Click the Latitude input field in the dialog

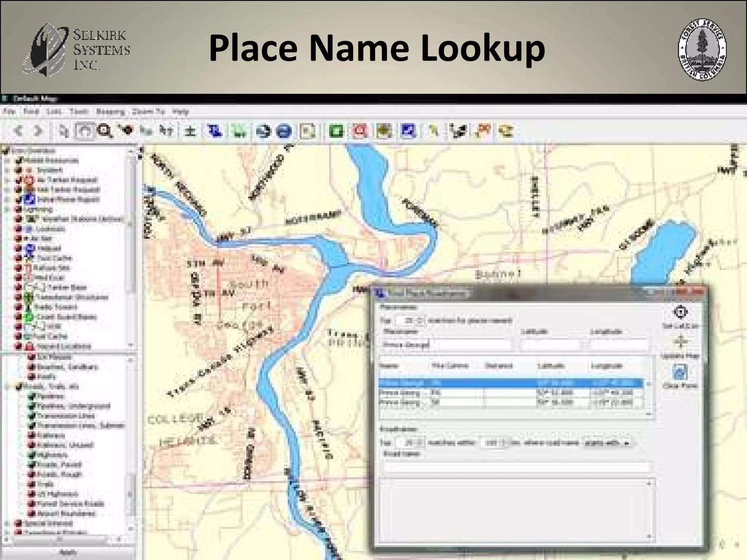pos(551,345)
